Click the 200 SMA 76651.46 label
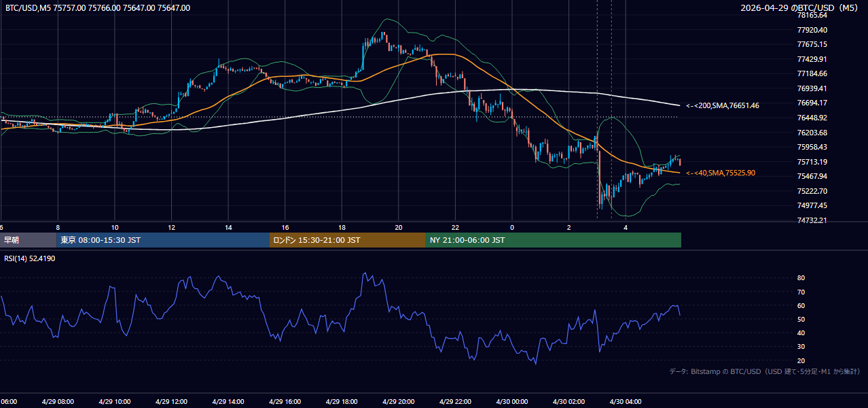This screenshot has width=868, height=408. tap(723, 105)
